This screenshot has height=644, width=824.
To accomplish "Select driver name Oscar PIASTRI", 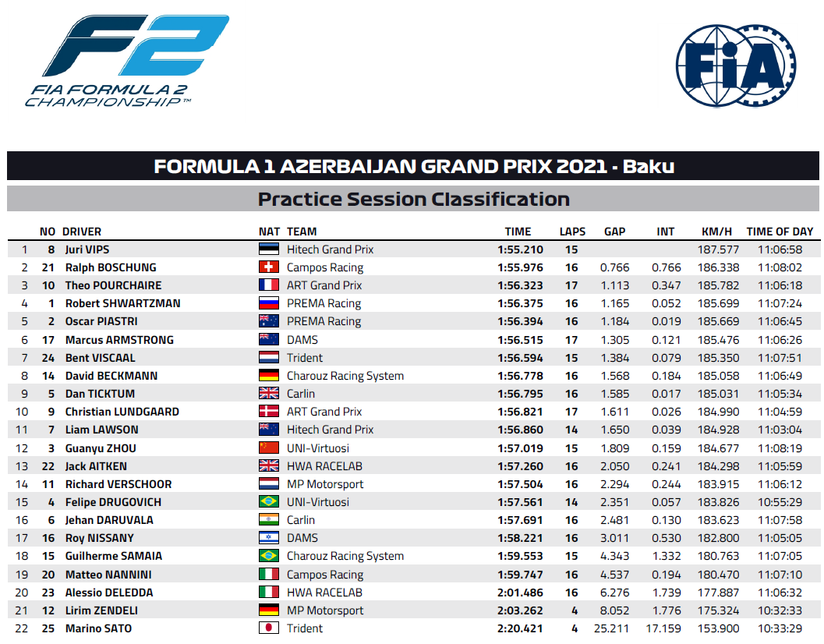I will click(x=101, y=321).
